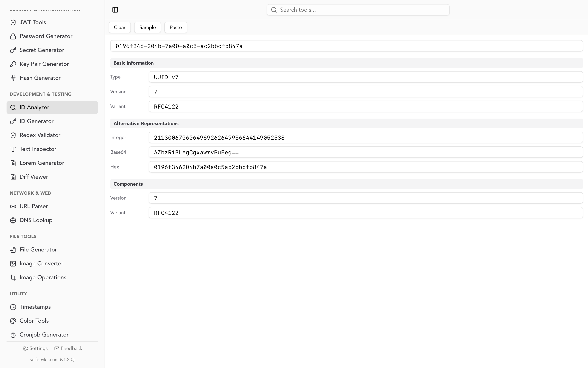Click DEVELOPMENT & TESTING section label
Image resolution: width=588 pixels, height=368 pixels.
pos(41,94)
